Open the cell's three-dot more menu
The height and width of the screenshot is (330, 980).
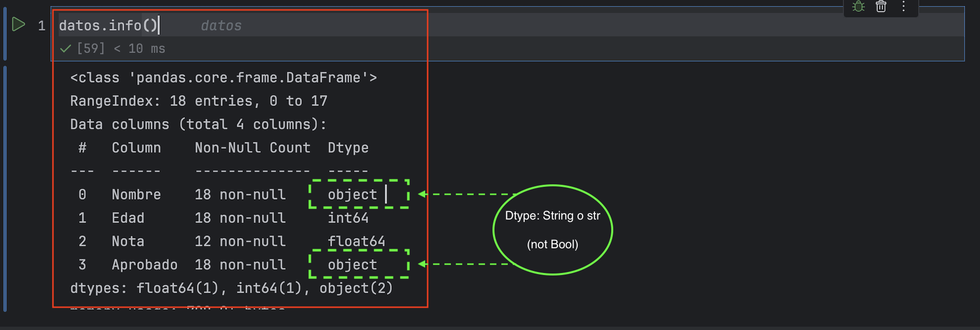[x=904, y=6]
